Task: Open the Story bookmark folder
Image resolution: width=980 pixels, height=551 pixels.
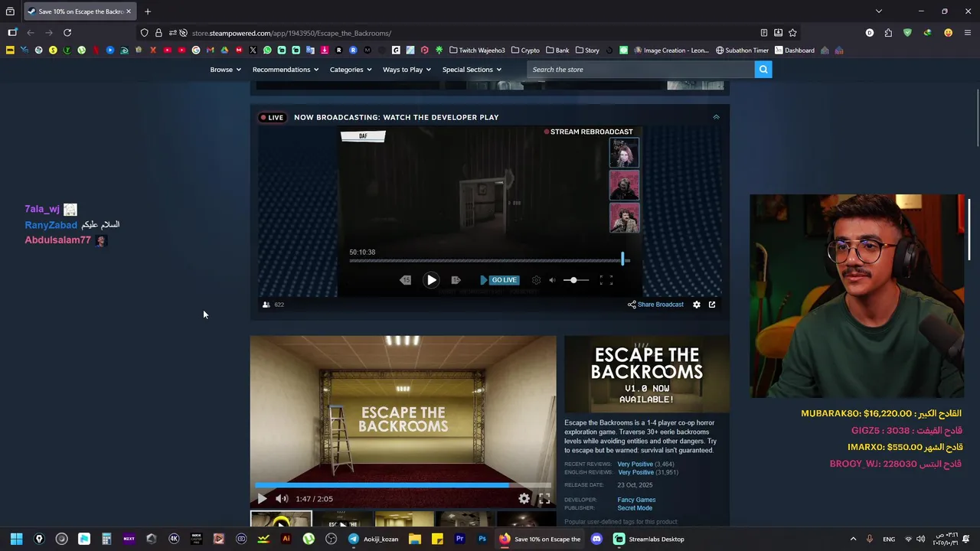Action: 587,51
